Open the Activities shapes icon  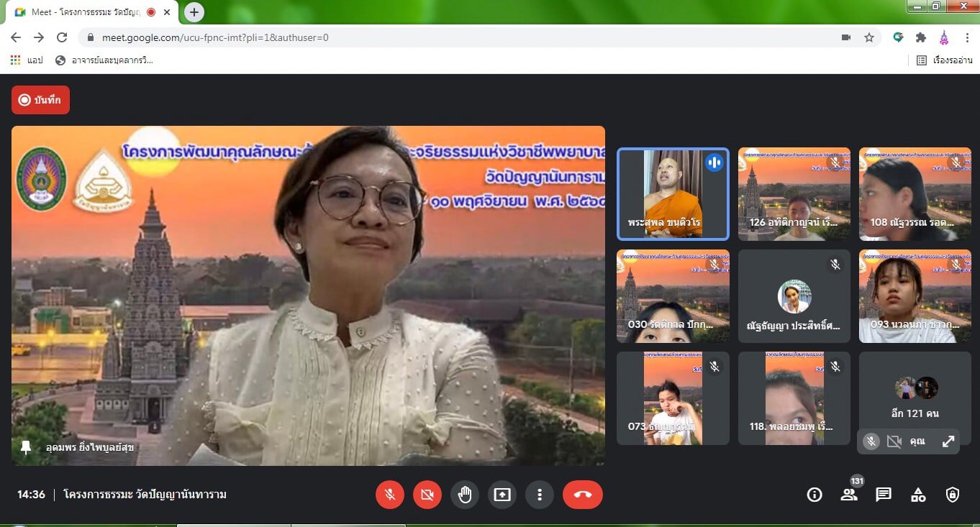click(x=918, y=495)
